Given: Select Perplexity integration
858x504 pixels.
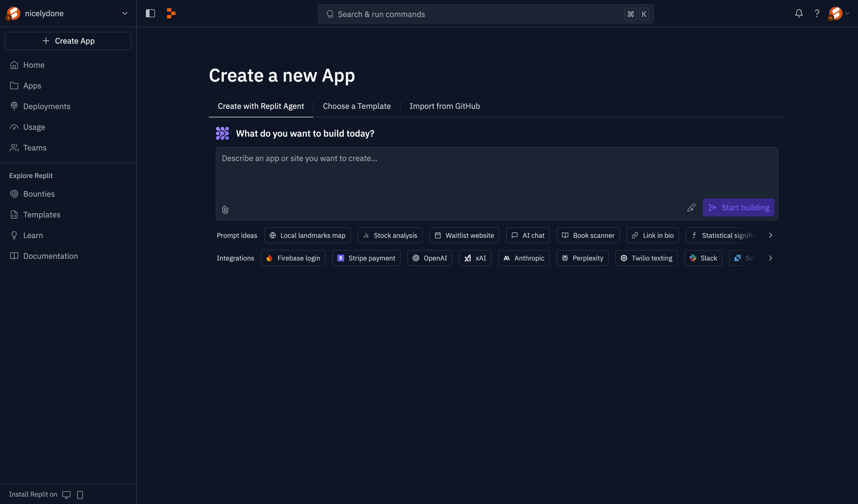Looking at the screenshot, I should click(582, 258).
